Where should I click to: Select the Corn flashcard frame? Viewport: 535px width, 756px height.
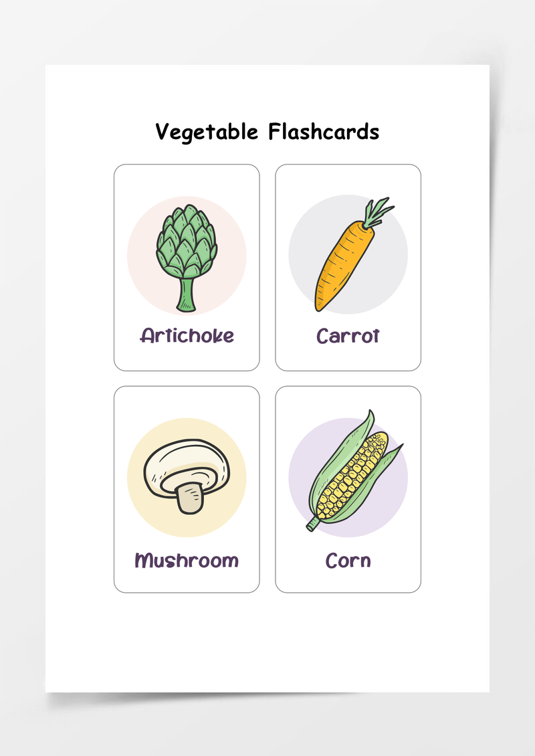pyautogui.click(x=348, y=489)
